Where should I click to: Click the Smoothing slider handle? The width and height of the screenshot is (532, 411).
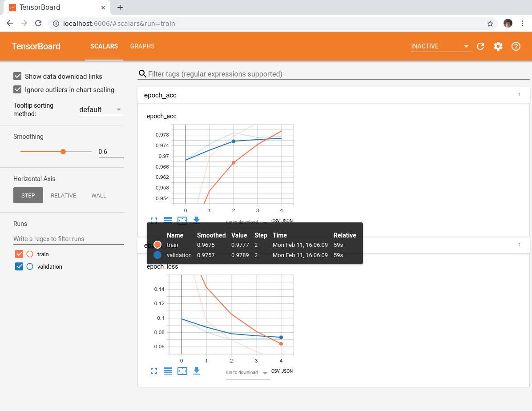point(63,152)
